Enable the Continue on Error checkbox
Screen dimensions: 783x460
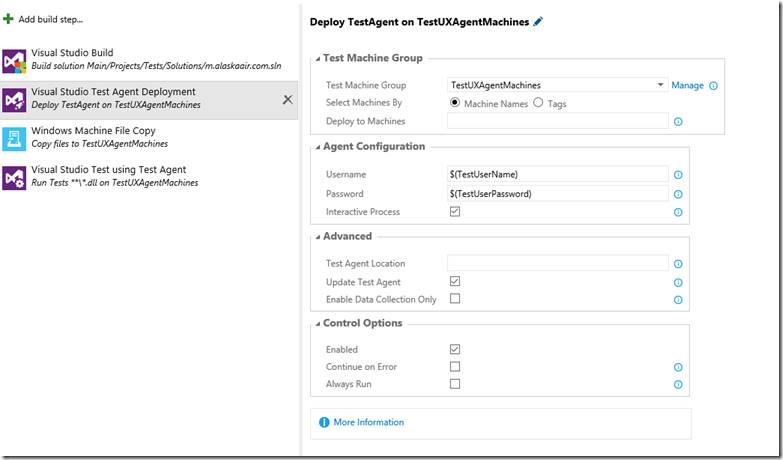[x=455, y=367]
